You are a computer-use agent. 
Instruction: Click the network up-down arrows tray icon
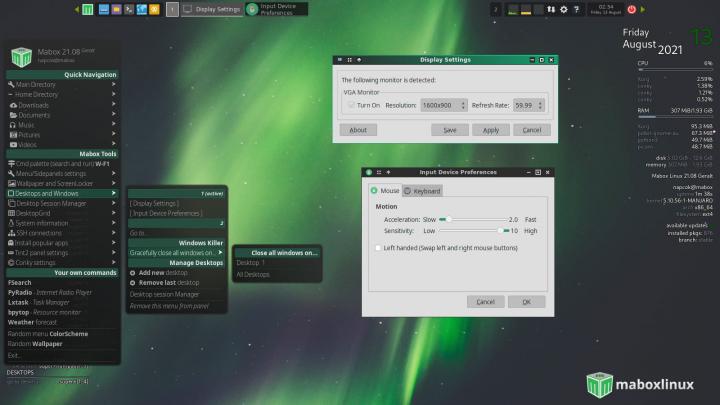click(550, 9)
